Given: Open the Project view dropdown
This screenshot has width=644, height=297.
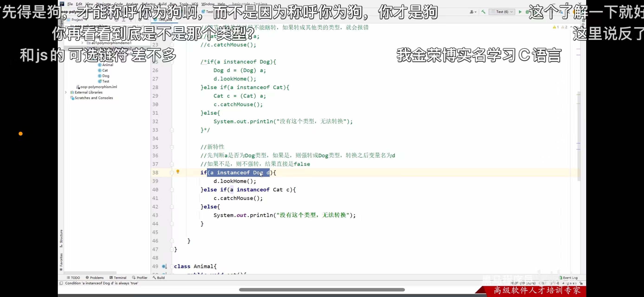Looking at the screenshot, I should pos(77,20).
